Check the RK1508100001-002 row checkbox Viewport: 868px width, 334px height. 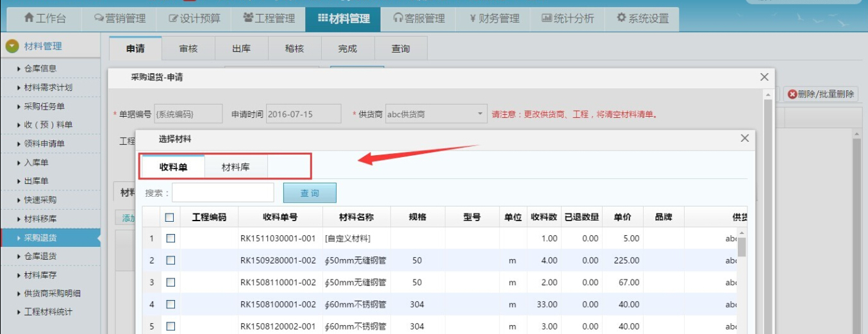171,305
